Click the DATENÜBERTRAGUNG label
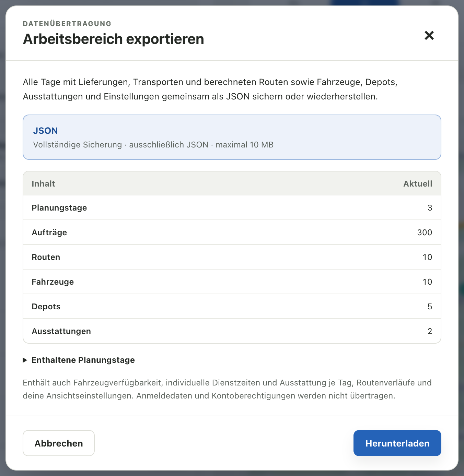Viewport: 464px width, 476px height. (x=67, y=24)
